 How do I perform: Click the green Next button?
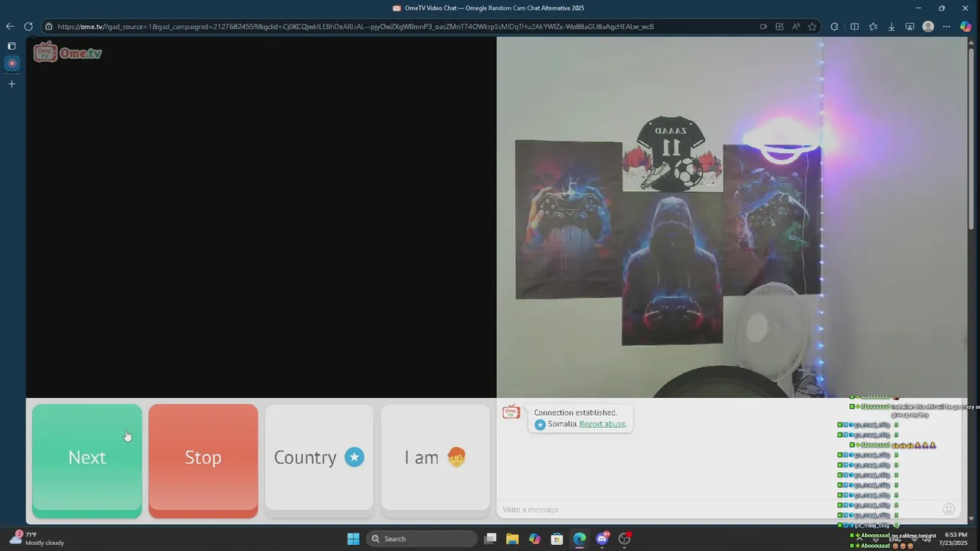point(87,460)
